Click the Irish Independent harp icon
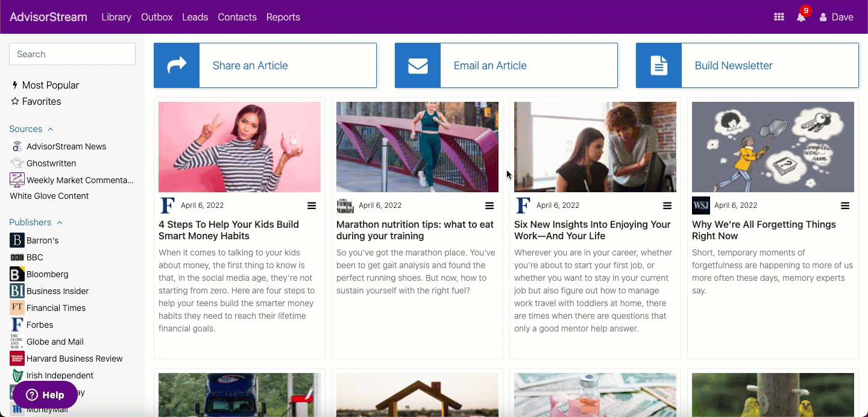This screenshot has width=868, height=417. click(x=17, y=375)
